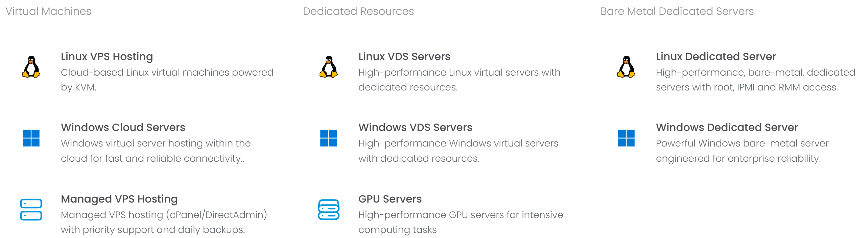Open the Windows Cloud Servers link
This screenshot has width=868, height=238.
click(x=123, y=128)
